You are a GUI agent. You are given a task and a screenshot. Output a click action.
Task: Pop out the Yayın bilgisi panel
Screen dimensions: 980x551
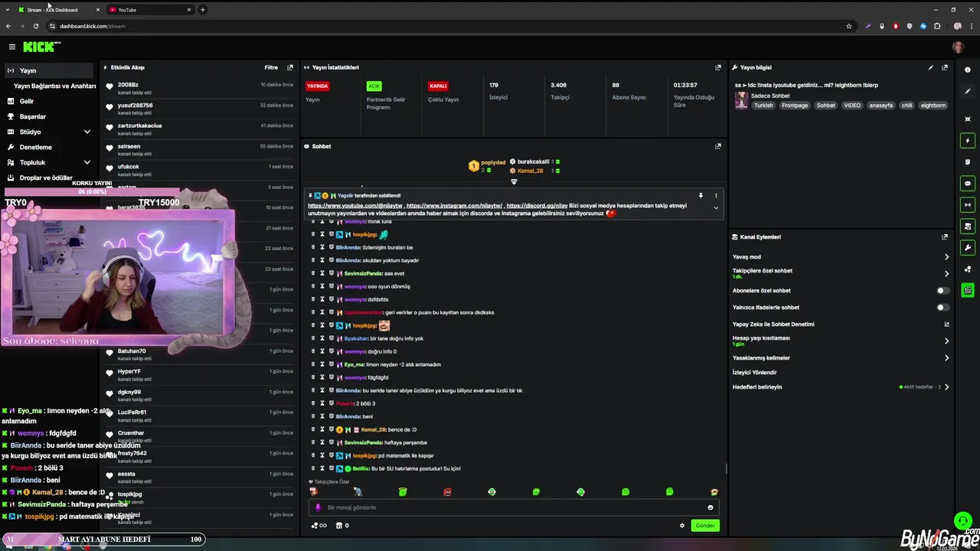pyautogui.click(x=945, y=67)
